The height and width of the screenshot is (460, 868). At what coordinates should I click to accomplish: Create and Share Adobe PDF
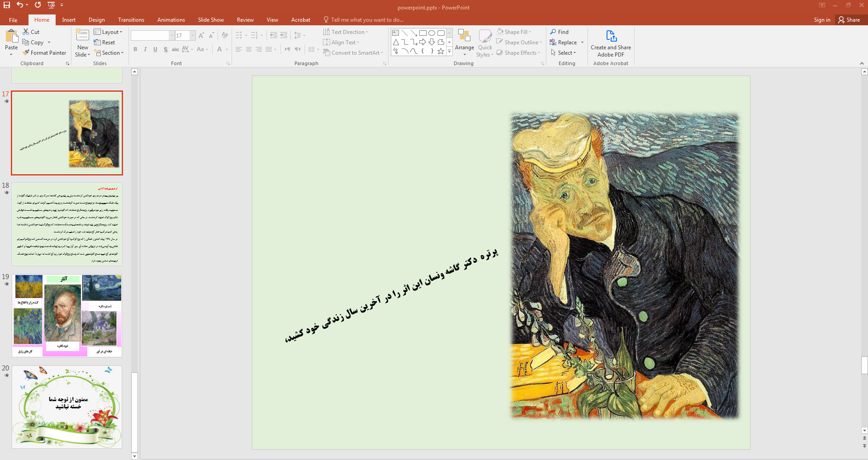click(611, 43)
